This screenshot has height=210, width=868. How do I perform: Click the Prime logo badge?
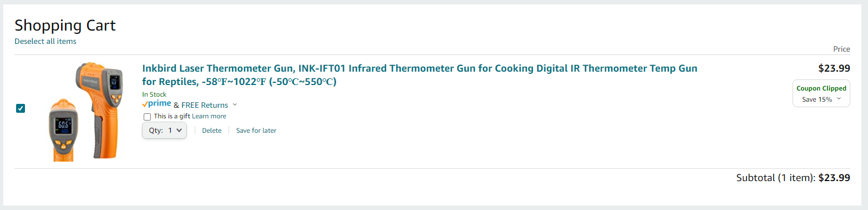(156, 104)
